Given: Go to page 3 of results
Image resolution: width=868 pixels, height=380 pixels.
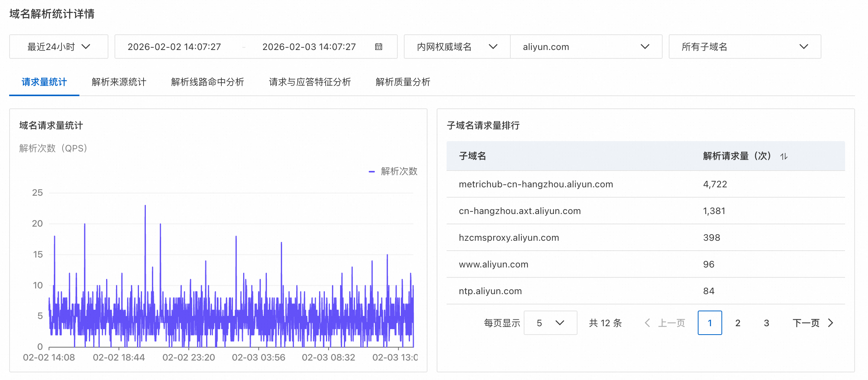Looking at the screenshot, I should 766,323.
